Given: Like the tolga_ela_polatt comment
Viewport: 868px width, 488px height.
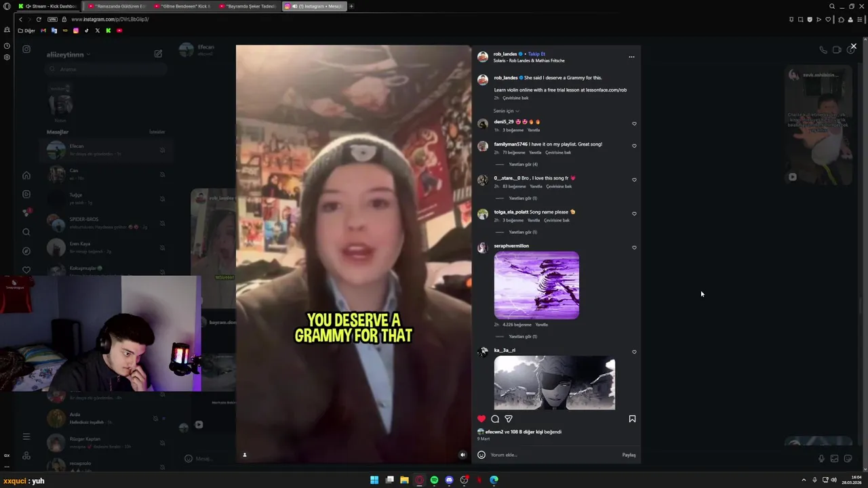Looking at the screenshot, I should (634, 213).
